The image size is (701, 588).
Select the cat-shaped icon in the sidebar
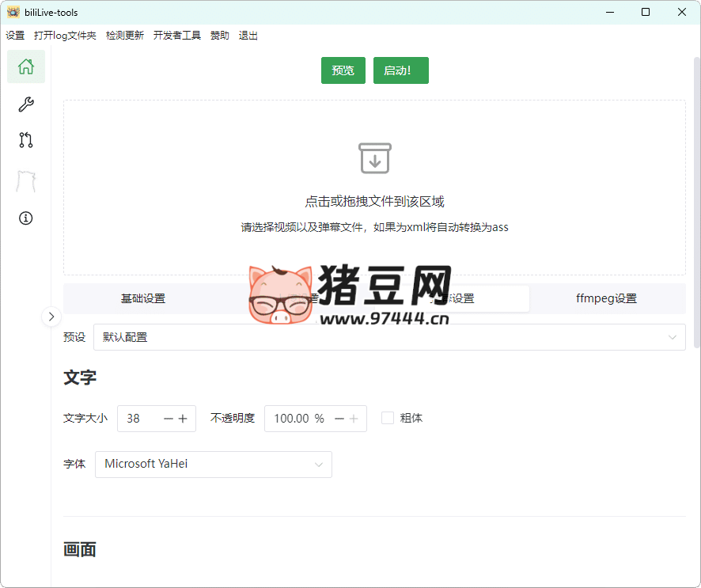click(25, 180)
